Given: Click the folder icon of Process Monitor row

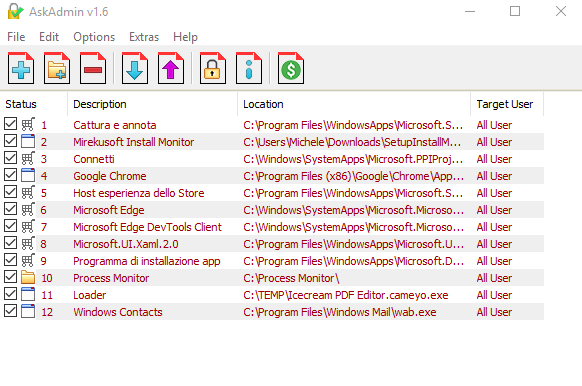Looking at the screenshot, I should point(28,278).
